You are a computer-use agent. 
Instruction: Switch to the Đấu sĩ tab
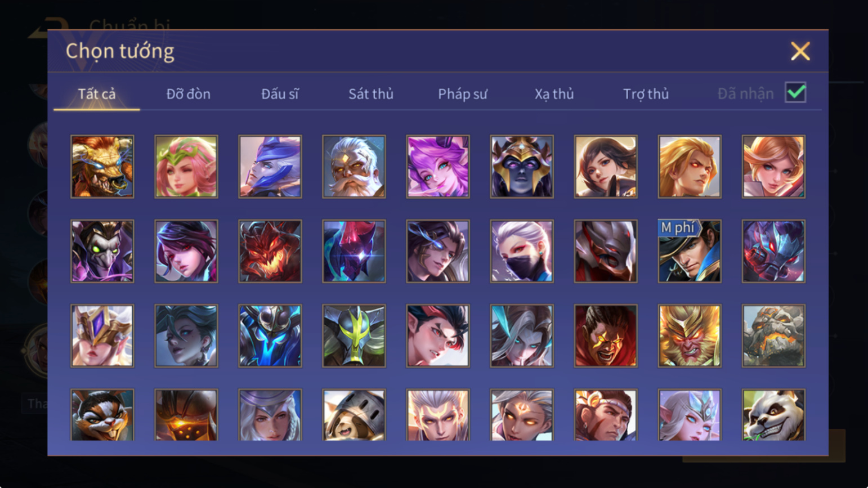point(280,94)
